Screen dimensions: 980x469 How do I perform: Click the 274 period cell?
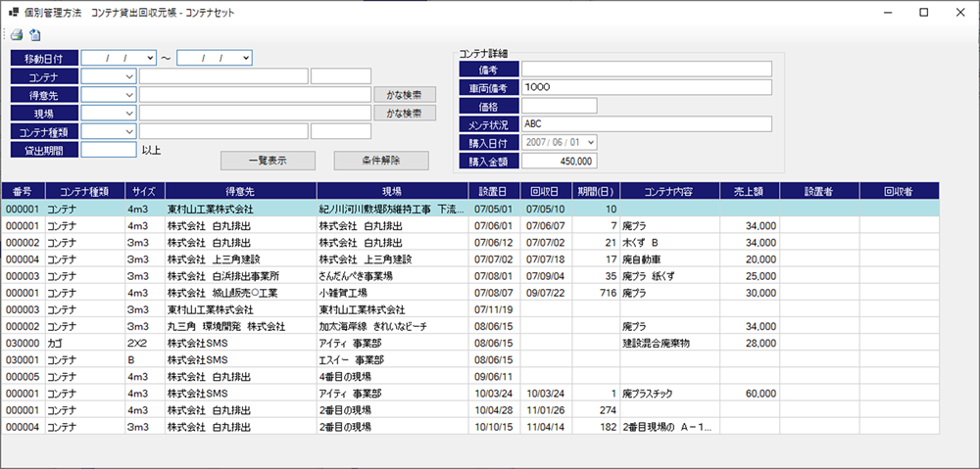596,410
